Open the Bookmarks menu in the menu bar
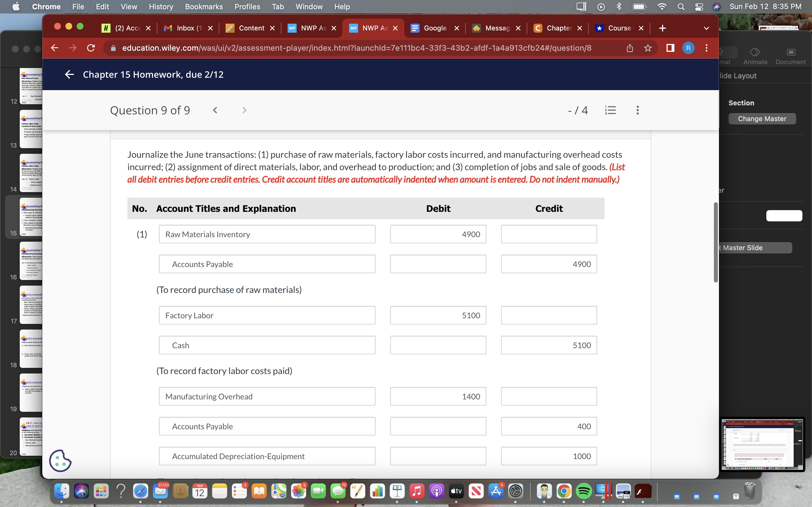812x507 pixels. coord(204,6)
